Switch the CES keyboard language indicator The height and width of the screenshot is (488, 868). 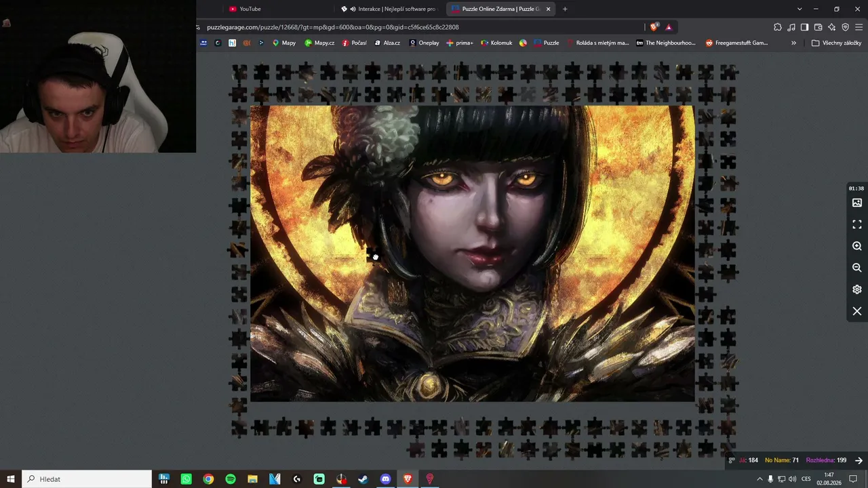[x=806, y=479]
